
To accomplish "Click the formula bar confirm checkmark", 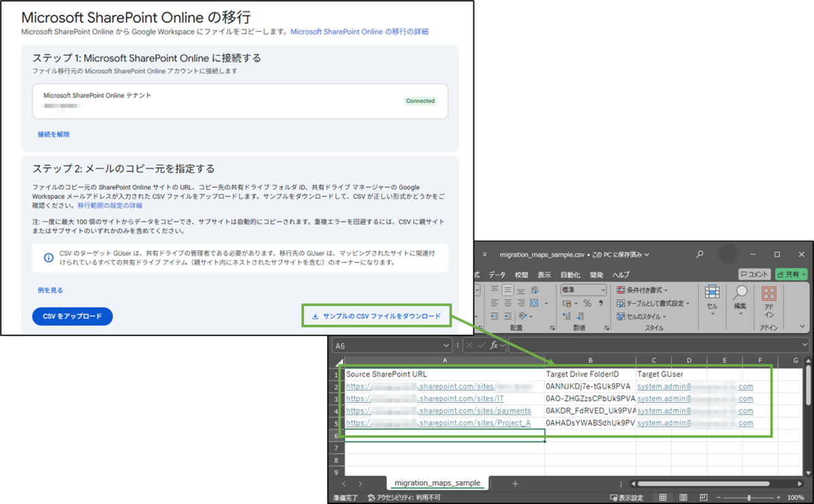I will (x=481, y=345).
